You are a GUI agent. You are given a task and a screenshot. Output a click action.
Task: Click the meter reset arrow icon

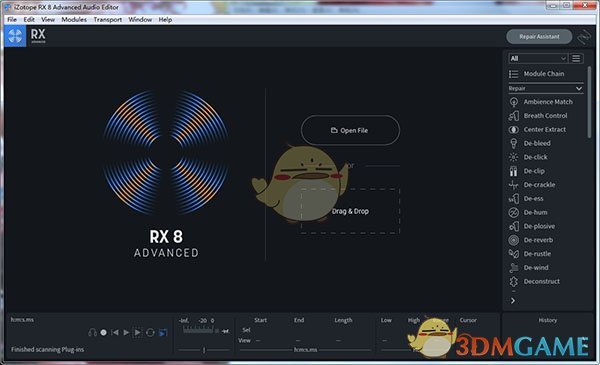point(225,331)
